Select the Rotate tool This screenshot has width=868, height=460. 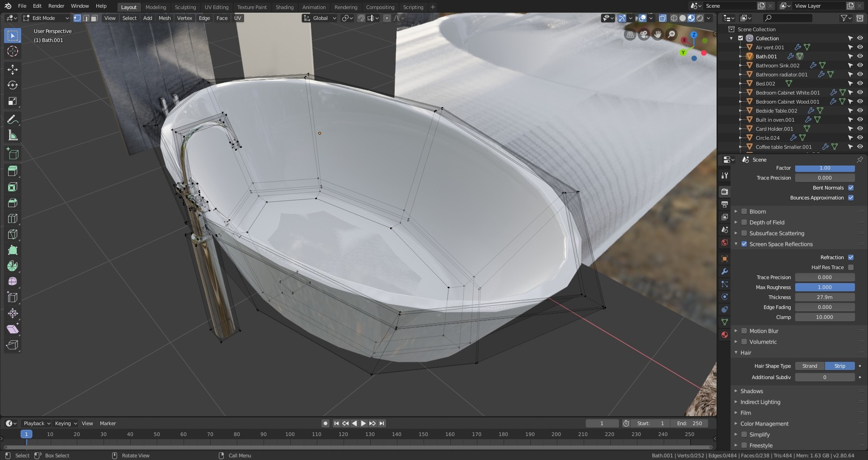(x=13, y=85)
